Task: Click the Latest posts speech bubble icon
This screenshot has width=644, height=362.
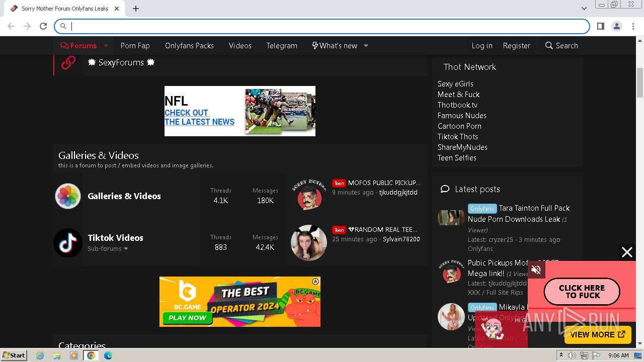Action: point(445,189)
